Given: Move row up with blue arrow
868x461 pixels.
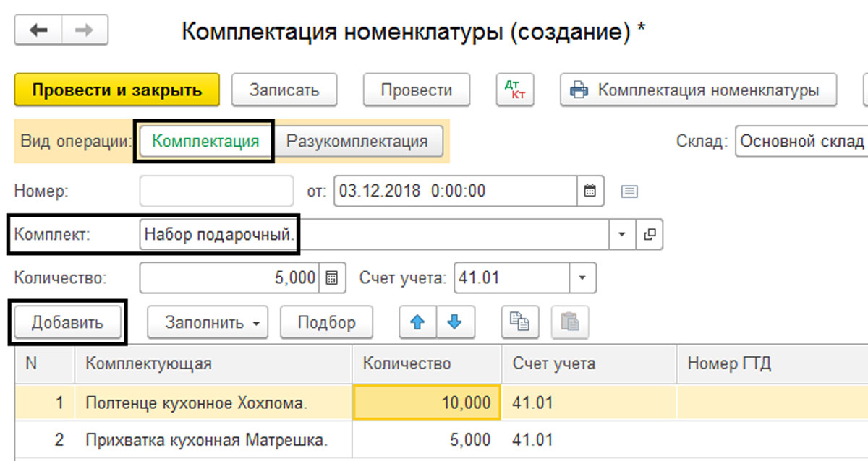Looking at the screenshot, I should (417, 322).
